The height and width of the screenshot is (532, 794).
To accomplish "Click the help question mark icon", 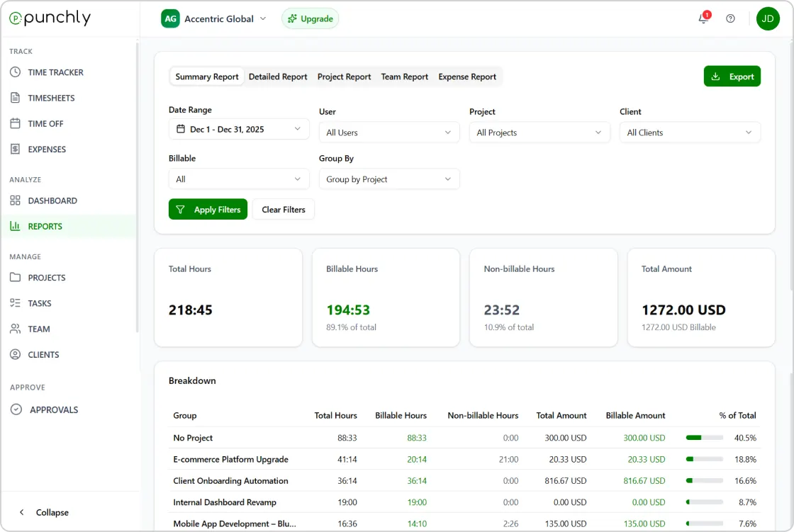I will pyautogui.click(x=730, y=18).
